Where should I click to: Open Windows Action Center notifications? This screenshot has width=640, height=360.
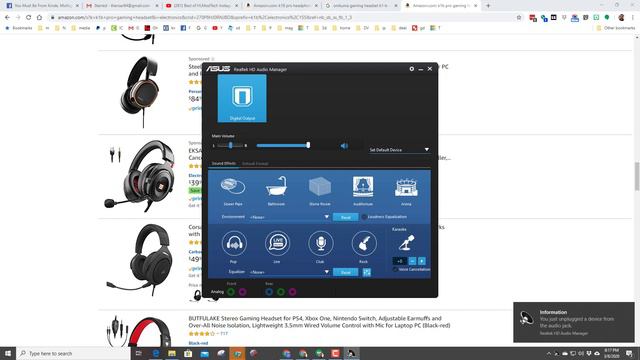click(629, 353)
